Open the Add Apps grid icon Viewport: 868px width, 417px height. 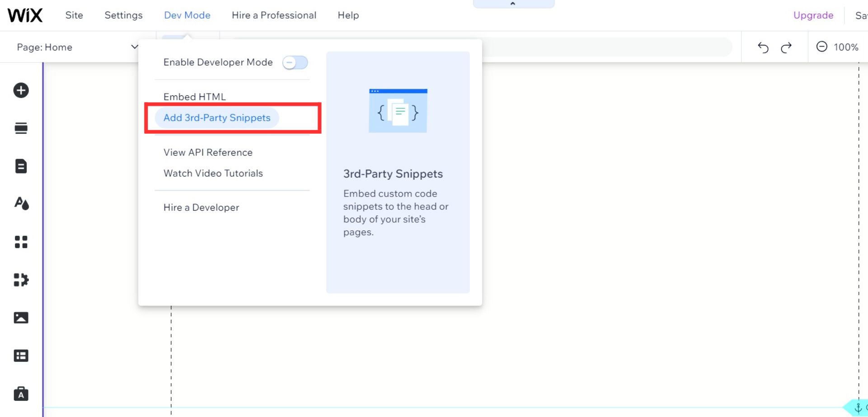21,242
